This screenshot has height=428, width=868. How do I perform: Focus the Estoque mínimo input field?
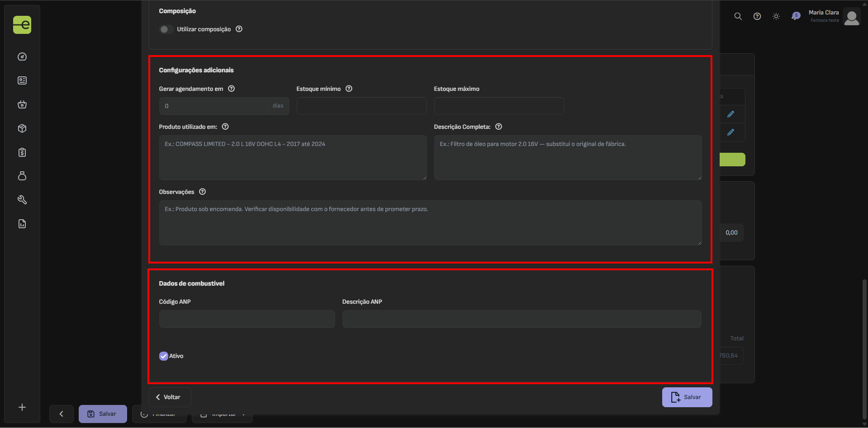[x=361, y=106]
